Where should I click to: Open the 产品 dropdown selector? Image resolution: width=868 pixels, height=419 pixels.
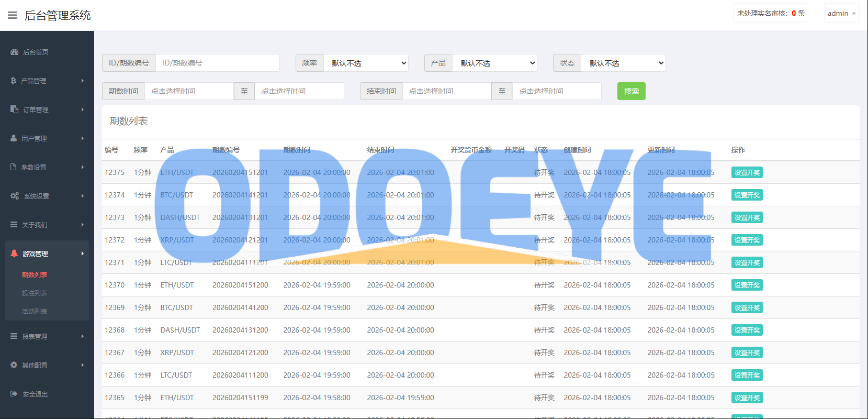(494, 63)
